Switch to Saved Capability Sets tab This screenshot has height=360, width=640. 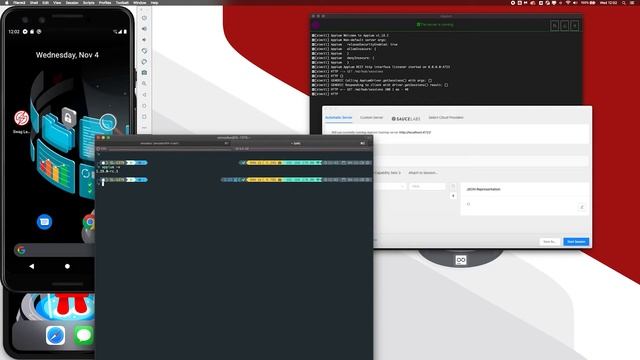(387, 173)
